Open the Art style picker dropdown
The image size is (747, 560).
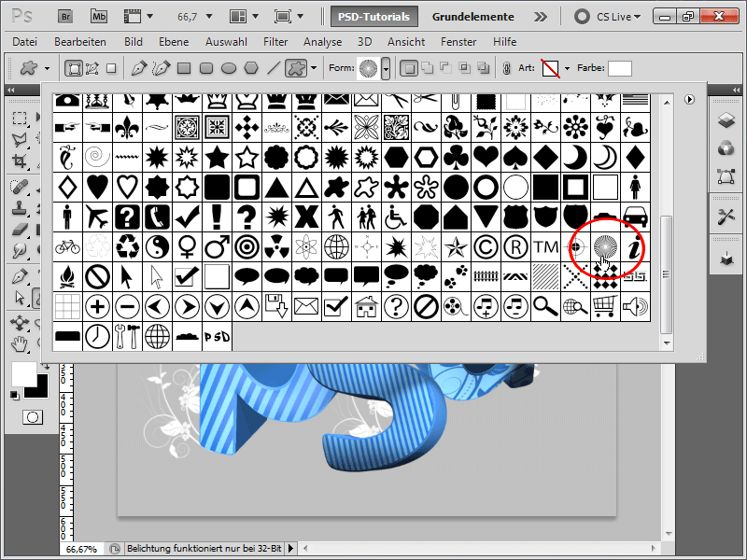pyautogui.click(x=567, y=68)
